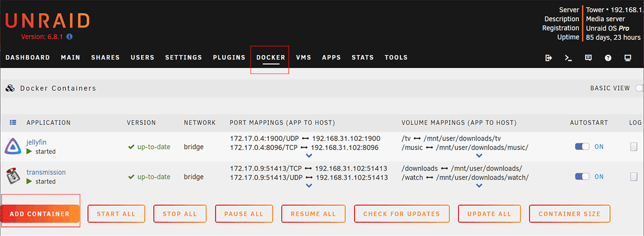Open the jellyfin log icon
This screenshot has height=236, width=644.
click(634, 146)
